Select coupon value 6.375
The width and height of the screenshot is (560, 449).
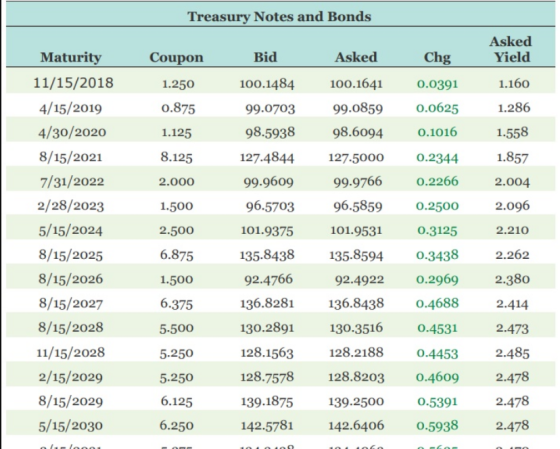176,304
